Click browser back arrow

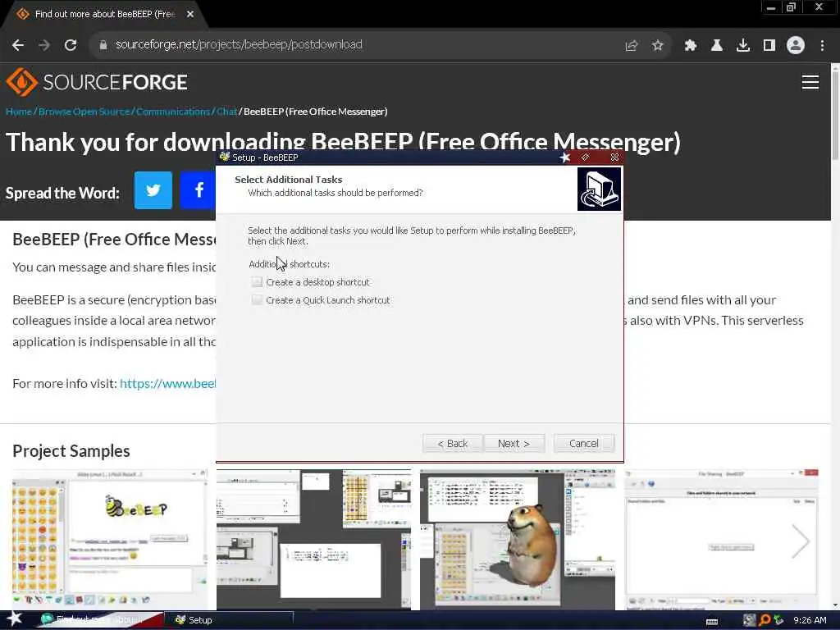pos(18,45)
